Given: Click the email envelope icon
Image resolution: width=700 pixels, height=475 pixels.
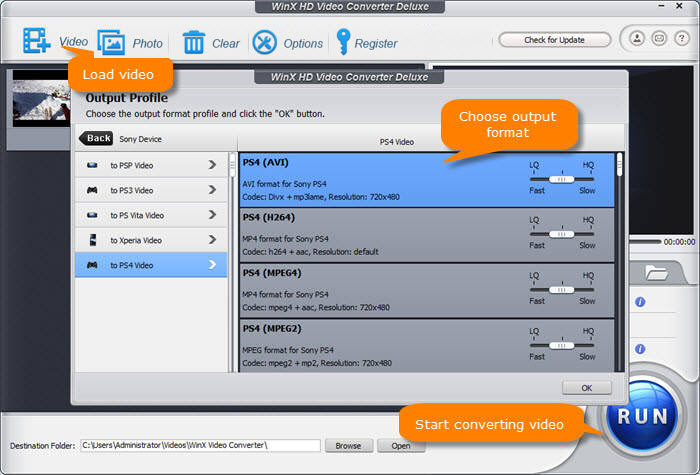Looking at the screenshot, I should (x=659, y=38).
